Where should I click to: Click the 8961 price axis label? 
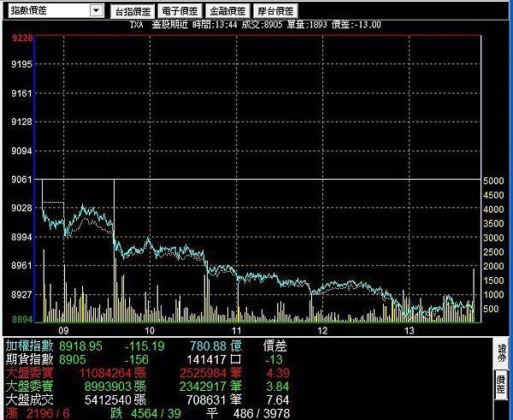point(22,265)
